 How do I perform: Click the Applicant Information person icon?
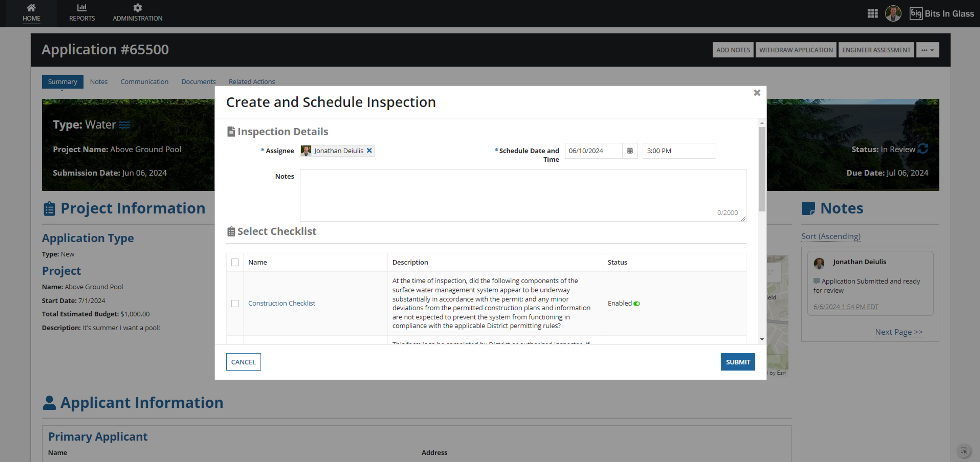(x=49, y=403)
